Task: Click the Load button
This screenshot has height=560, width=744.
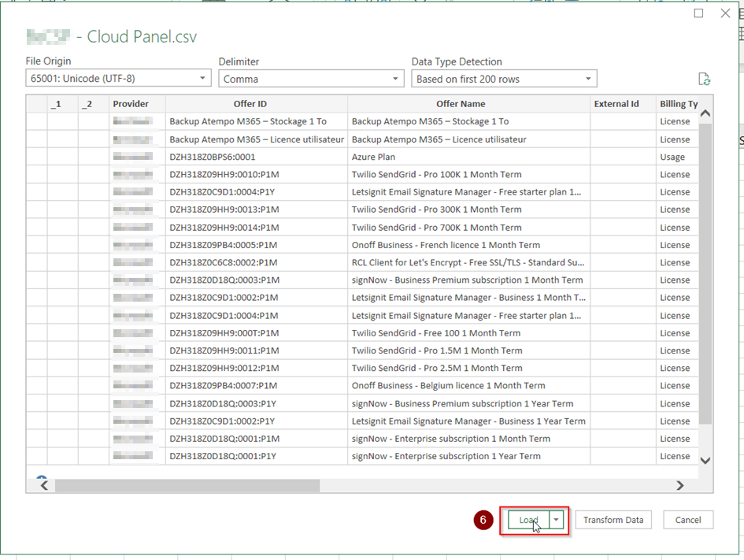Action: coord(528,520)
